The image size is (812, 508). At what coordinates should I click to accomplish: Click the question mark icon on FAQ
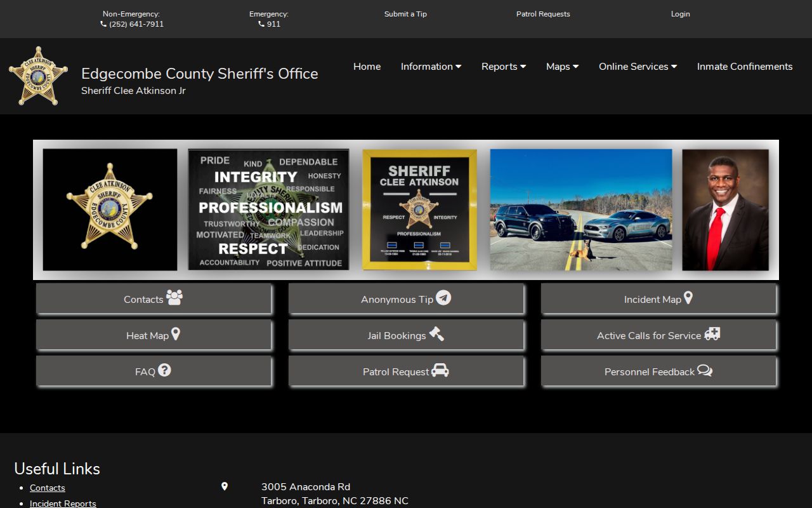(x=164, y=370)
